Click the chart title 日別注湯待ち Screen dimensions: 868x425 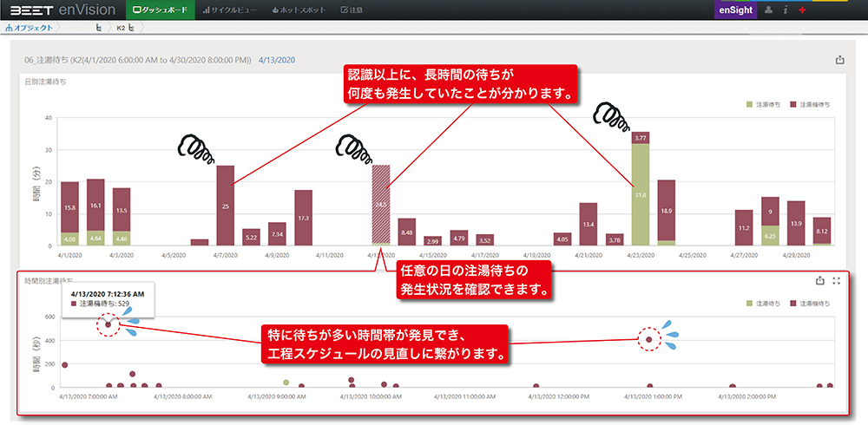(x=45, y=82)
